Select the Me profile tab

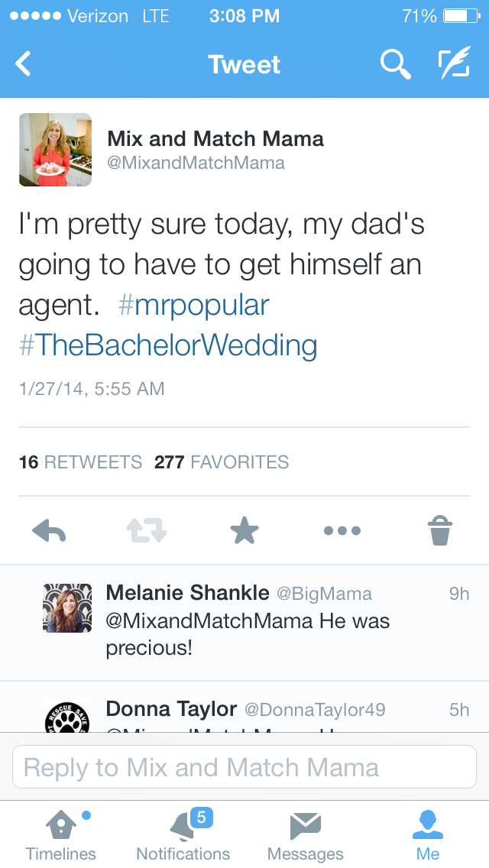[x=428, y=835]
